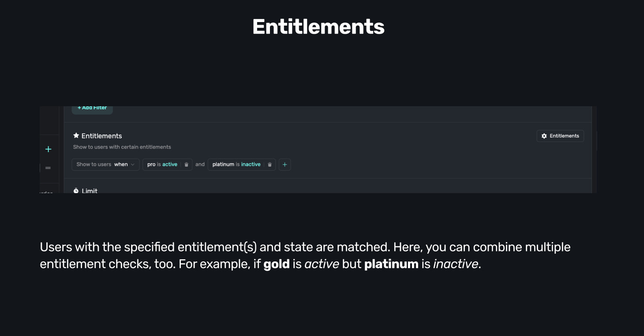Click the teal plus icon in left sidebar

coord(48,149)
